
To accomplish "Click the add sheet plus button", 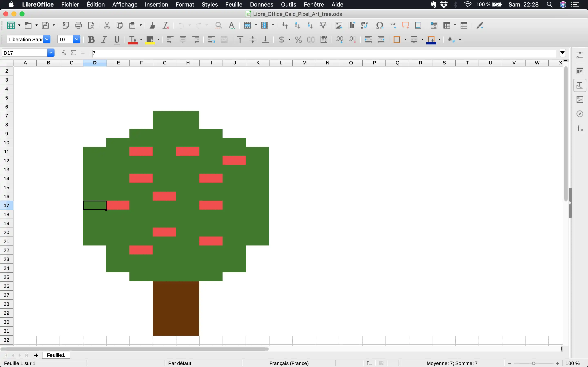I will 36,355.
